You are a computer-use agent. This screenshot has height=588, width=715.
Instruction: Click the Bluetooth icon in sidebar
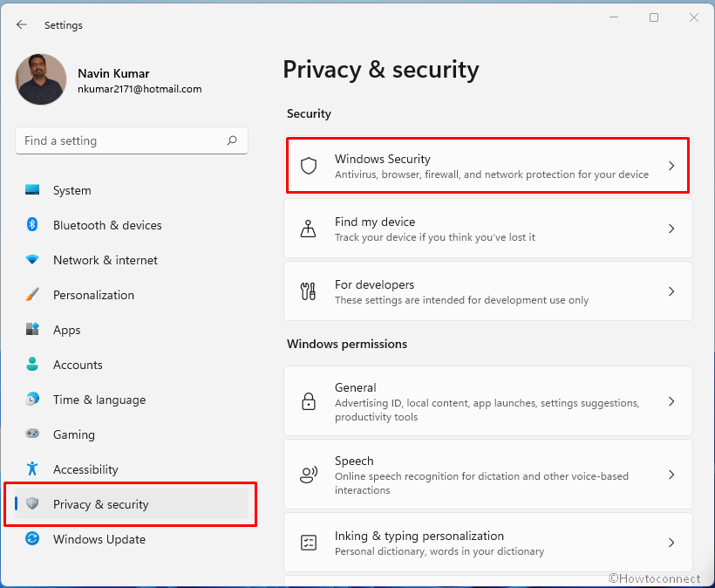pyautogui.click(x=32, y=224)
